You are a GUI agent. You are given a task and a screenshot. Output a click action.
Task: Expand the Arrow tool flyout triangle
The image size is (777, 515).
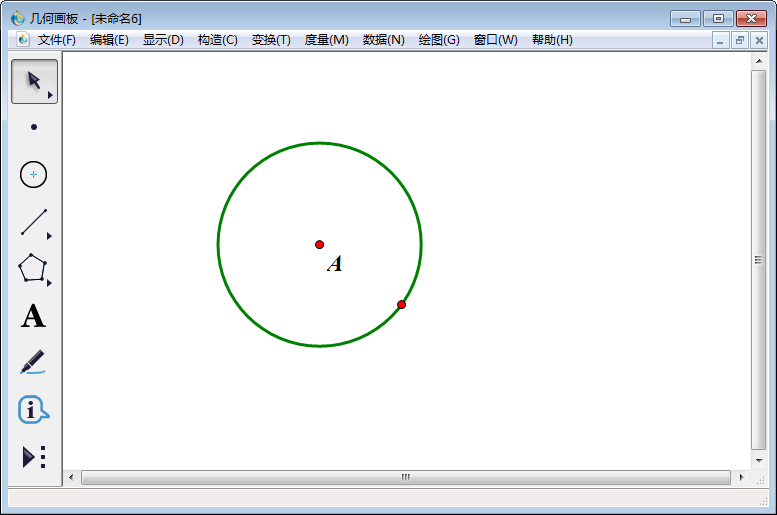pyautogui.click(x=50, y=95)
